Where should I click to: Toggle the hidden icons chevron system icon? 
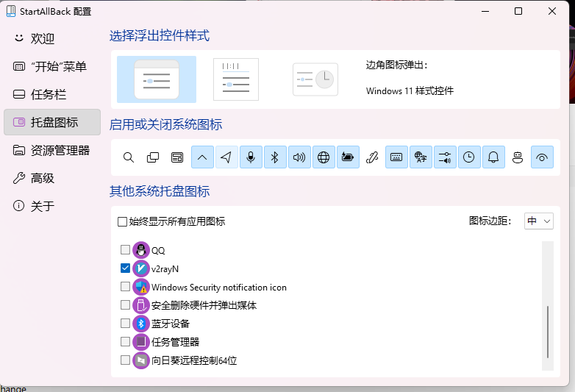202,157
